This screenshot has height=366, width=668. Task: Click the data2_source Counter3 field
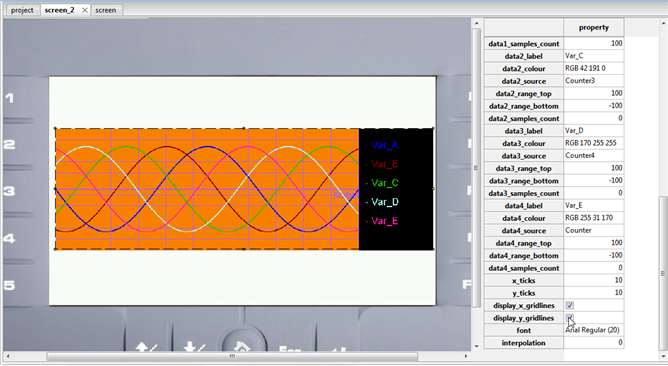[x=594, y=81]
